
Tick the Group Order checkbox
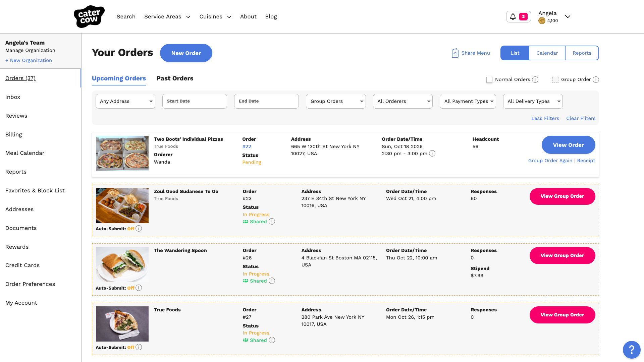click(x=555, y=80)
